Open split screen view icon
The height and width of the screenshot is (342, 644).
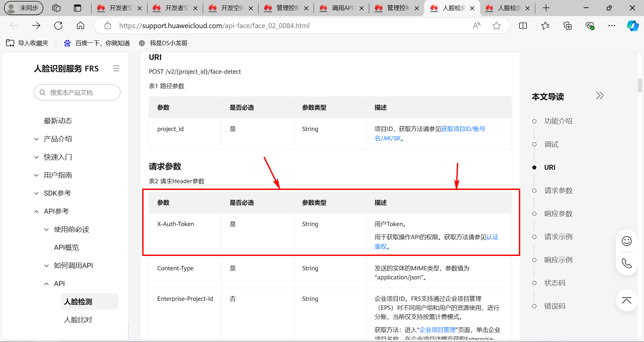[523, 26]
